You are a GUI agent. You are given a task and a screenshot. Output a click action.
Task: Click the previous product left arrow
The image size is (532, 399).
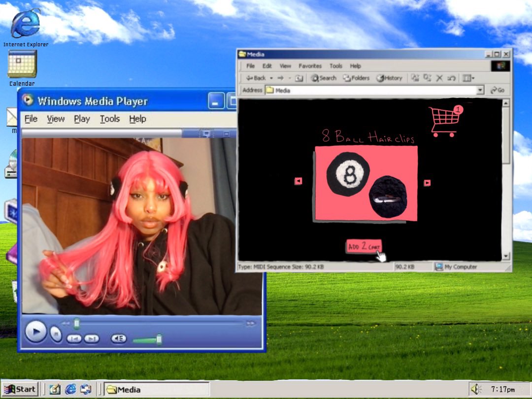coord(298,181)
